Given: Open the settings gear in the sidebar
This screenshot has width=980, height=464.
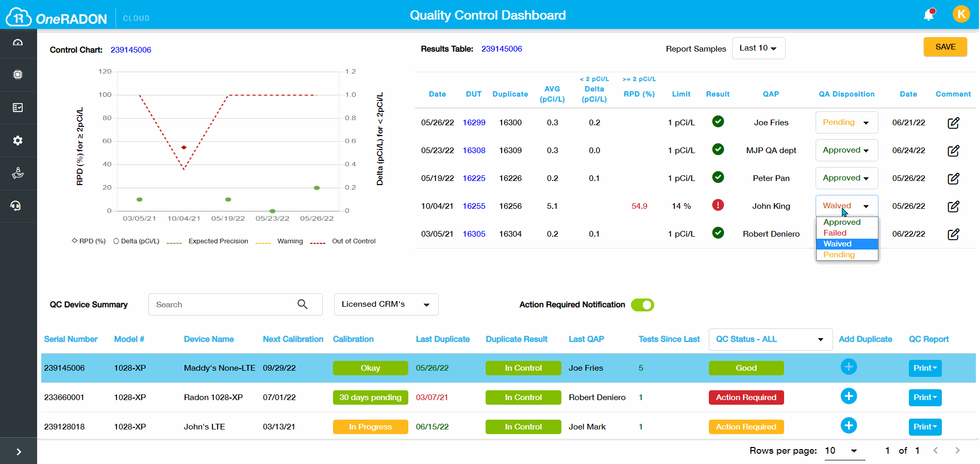Looking at the screenshot, I should [18, 140].
